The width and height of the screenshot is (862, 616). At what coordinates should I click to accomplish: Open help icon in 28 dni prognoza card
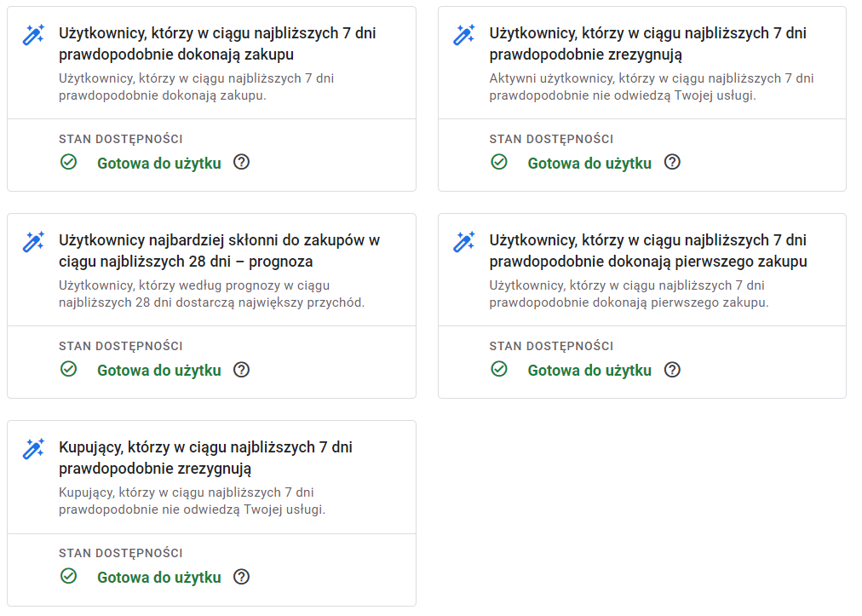pos(241,370)
